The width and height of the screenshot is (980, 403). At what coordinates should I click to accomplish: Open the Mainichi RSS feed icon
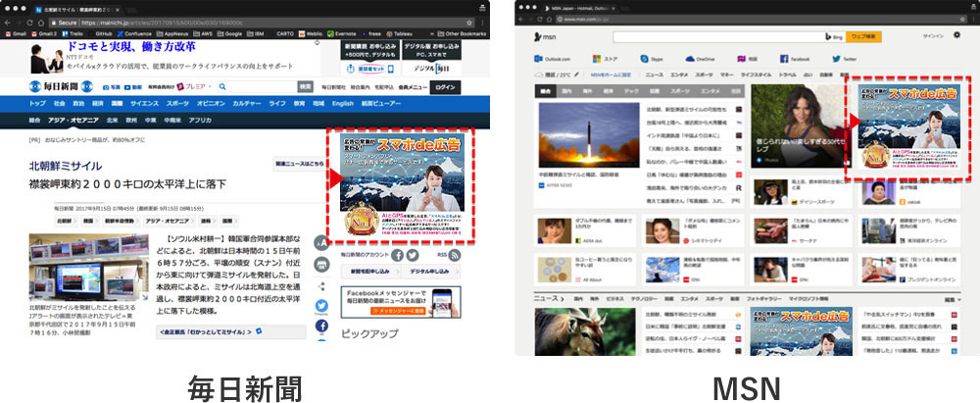coord(454,255)
